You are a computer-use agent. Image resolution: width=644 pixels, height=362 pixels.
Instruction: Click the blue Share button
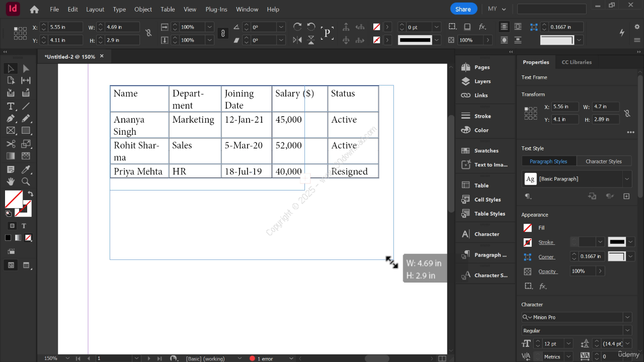click(x=463, y=9)
